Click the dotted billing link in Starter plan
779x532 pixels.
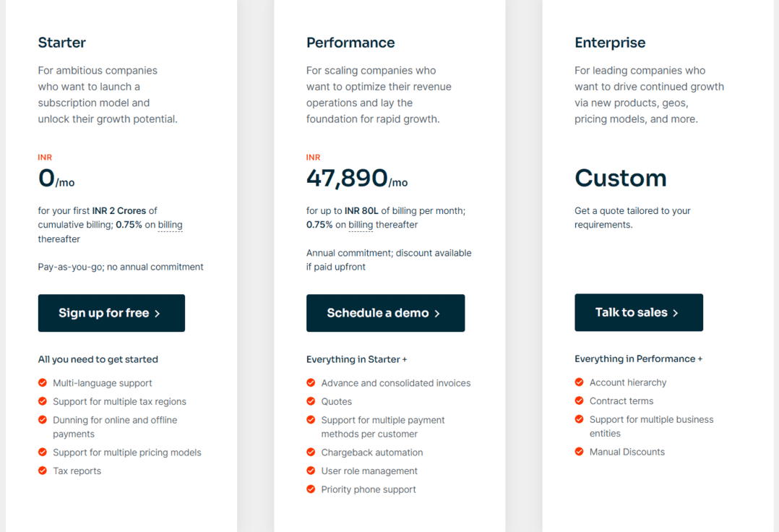[171, 225]
